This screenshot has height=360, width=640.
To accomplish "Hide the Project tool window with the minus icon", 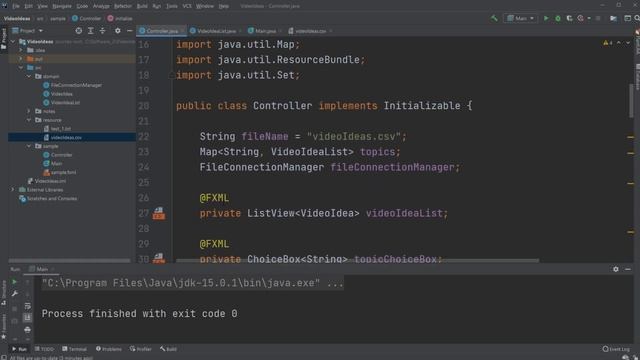I will 129,31.
